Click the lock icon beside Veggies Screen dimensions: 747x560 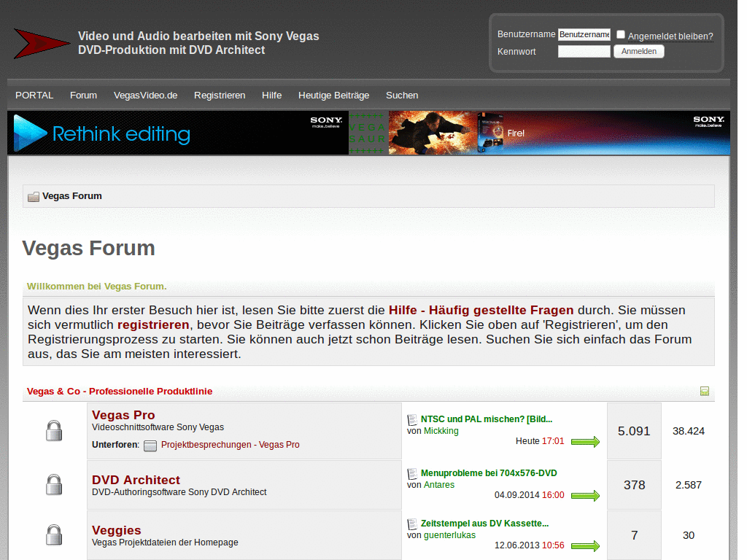54,534
